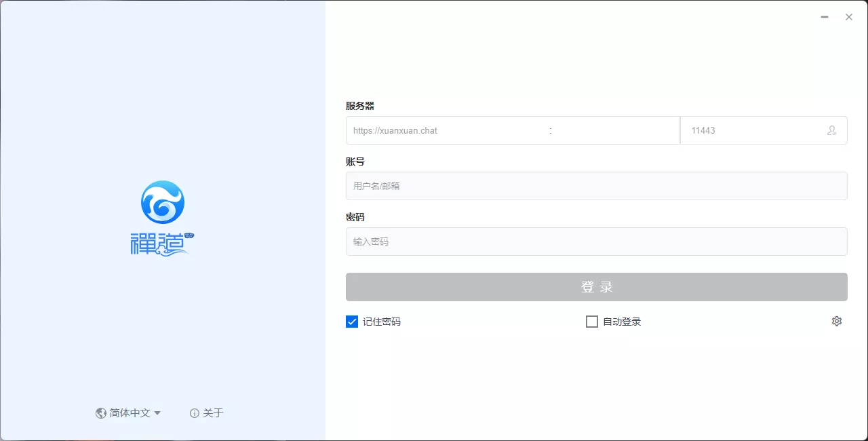Click the globe language icon
This screenshot has height=441, width=868.
[x=101, y=413]
